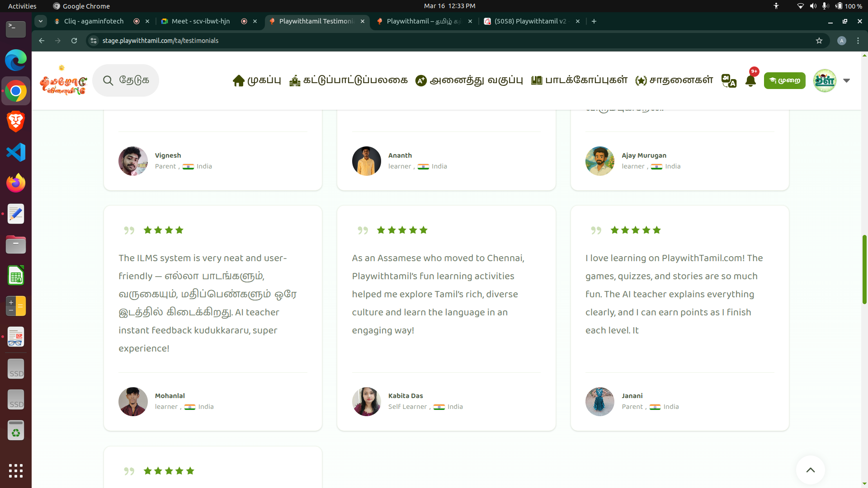Reload the page
Viewport: 868px width, 488px height.
74,41
